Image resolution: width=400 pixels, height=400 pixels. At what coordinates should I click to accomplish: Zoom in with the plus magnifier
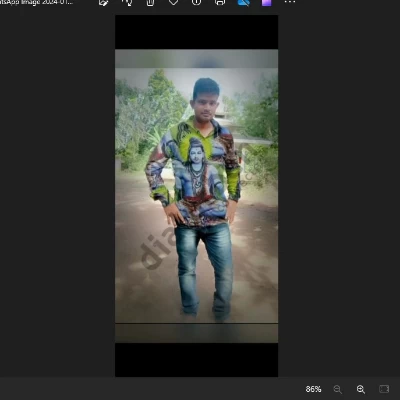(361, 389)
